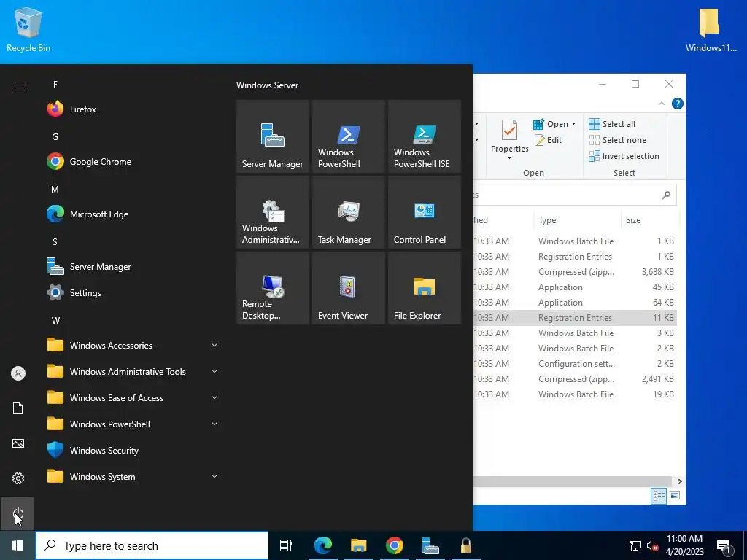Switch to the large icons view button
This screenshot has width=747, height=560.
pos(675,496)
